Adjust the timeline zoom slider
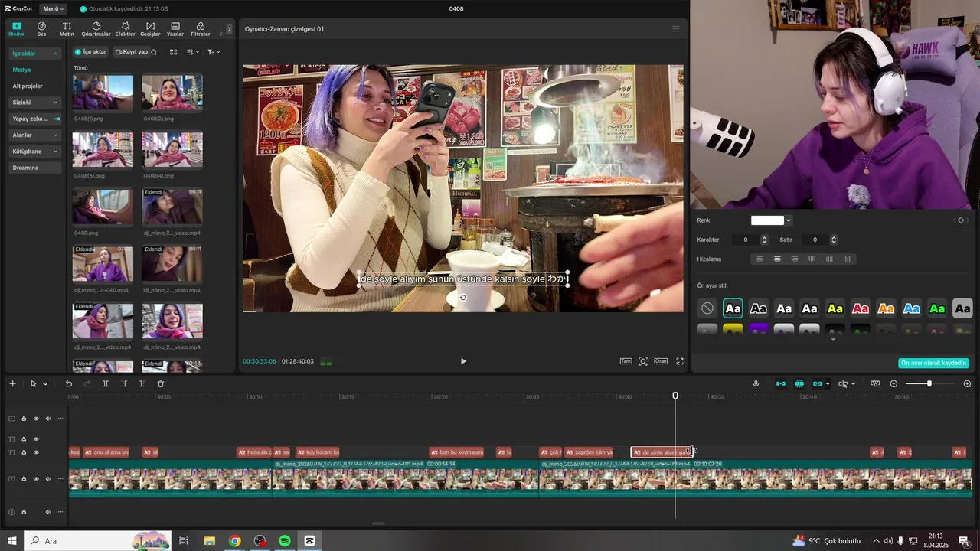Screen dimensions: 980x551 929,383
